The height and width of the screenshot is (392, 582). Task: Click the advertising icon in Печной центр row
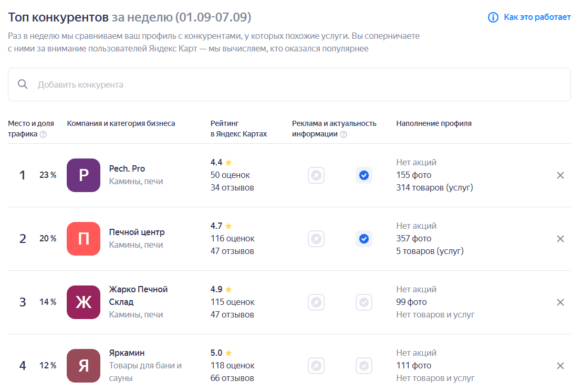point(316,239)
